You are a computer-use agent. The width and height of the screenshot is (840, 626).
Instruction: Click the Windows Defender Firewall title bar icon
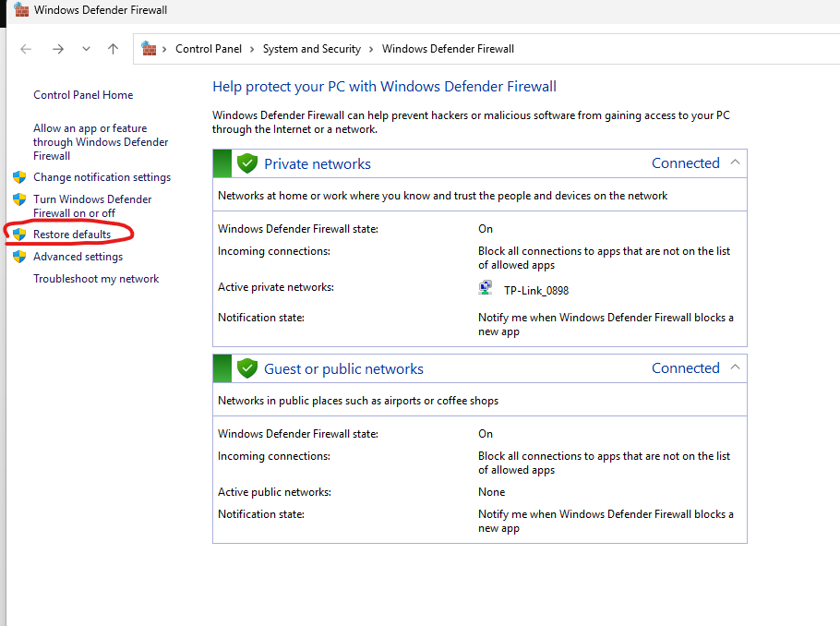(x=21, y=9)
